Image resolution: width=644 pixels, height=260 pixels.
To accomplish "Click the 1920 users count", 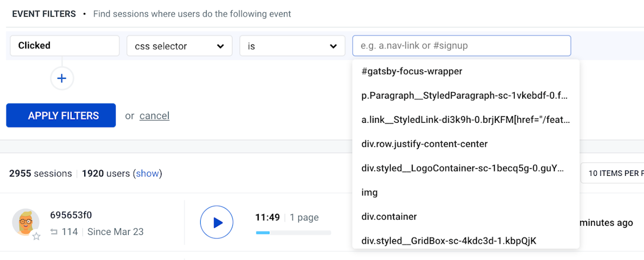I will coord(106,173).
